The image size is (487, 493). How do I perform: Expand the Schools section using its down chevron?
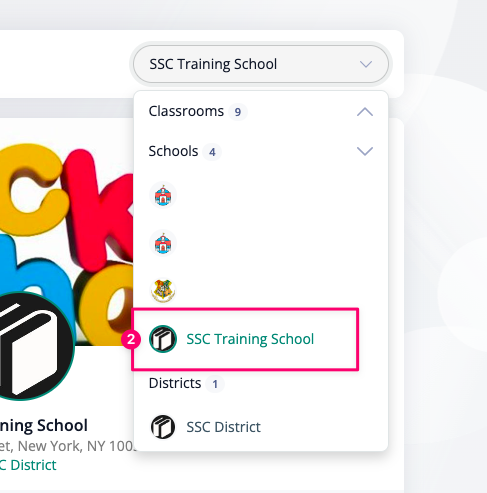point(365,151)
